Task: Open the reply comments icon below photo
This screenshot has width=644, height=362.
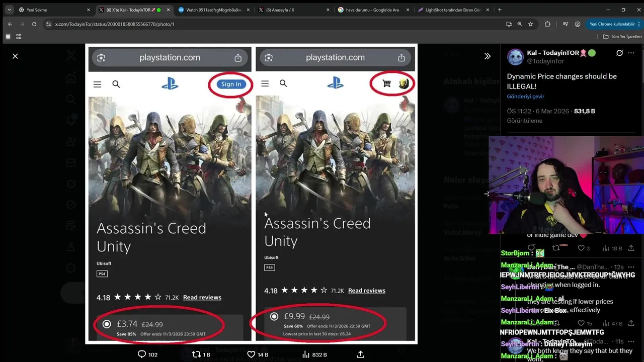Action: (142, 354)
